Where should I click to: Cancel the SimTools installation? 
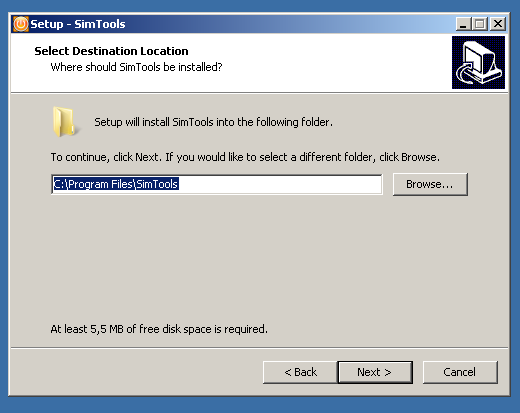460,372
